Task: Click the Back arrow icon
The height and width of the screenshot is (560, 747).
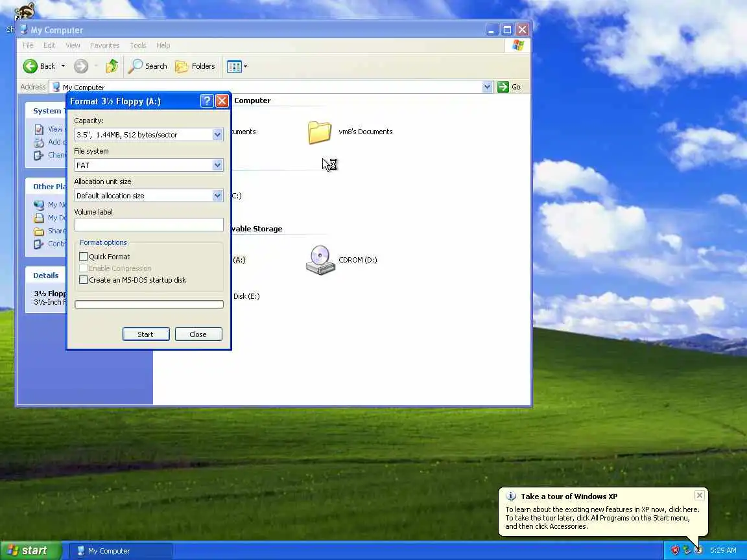Action: pyautogui.click(x=30, y=66)
